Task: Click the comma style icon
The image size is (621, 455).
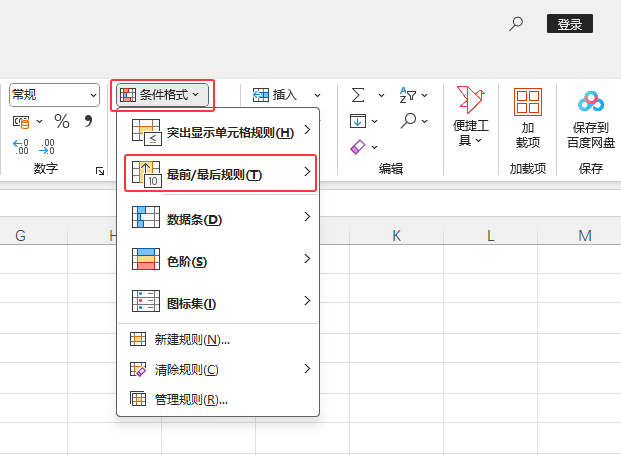Action: (88, 121)
